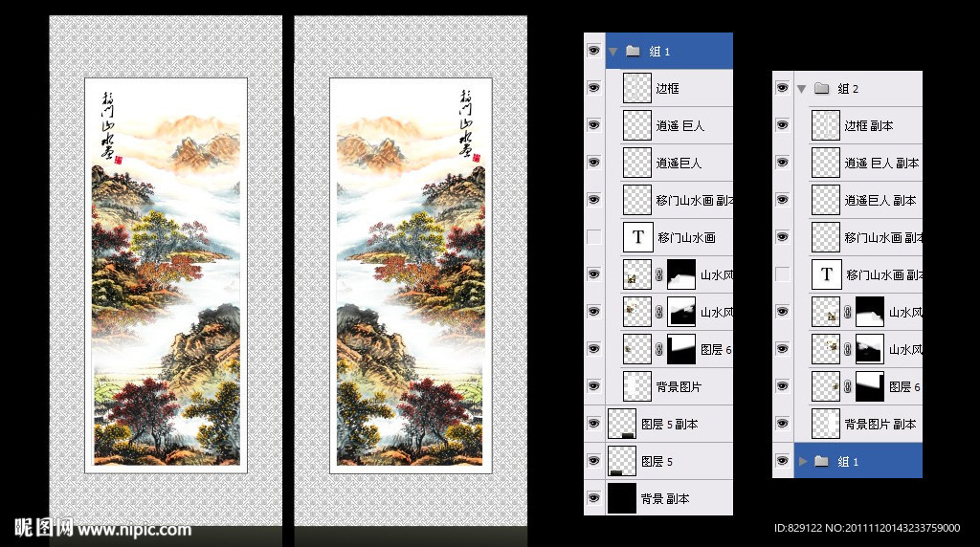The width and height of the screenshot is (980, 547).
Task: Click thumbnail of 逍遥 巨人 副本 layer
Action: (x=826, y=163)
